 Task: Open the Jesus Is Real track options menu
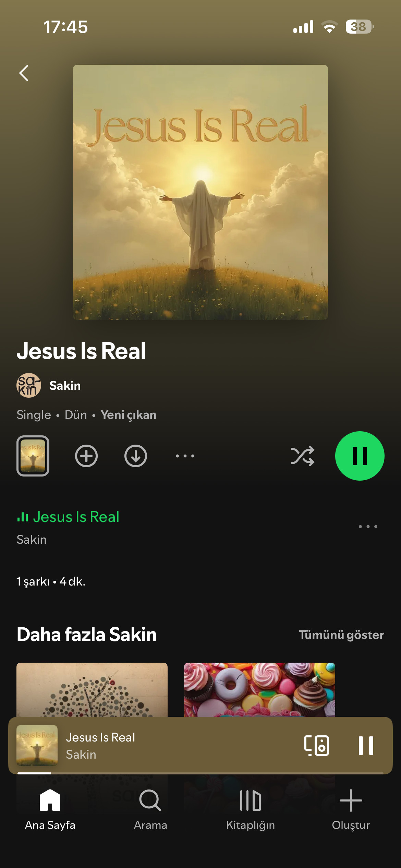(x=368, y=527)
